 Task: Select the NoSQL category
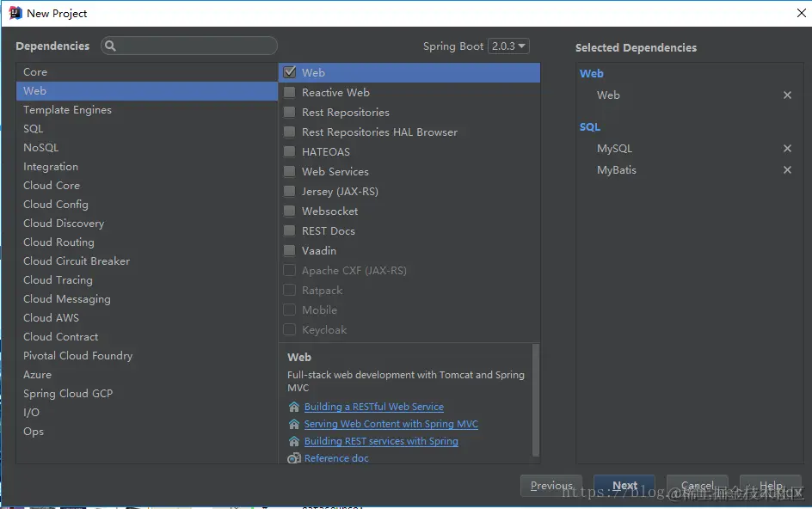click(x=147, y=148)
